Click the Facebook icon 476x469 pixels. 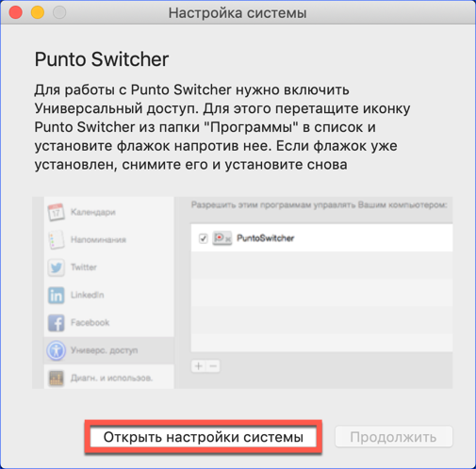(57, 323)
